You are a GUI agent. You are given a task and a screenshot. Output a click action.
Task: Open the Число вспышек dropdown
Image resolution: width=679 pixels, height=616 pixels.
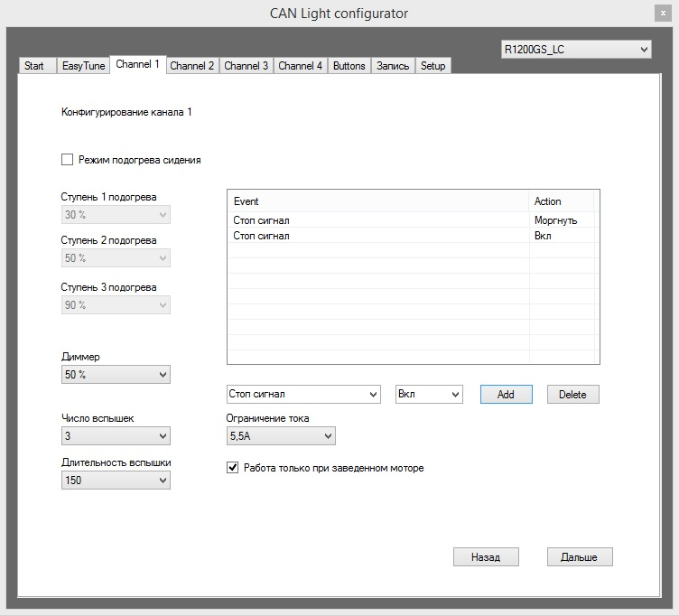[x=115, y=436]
